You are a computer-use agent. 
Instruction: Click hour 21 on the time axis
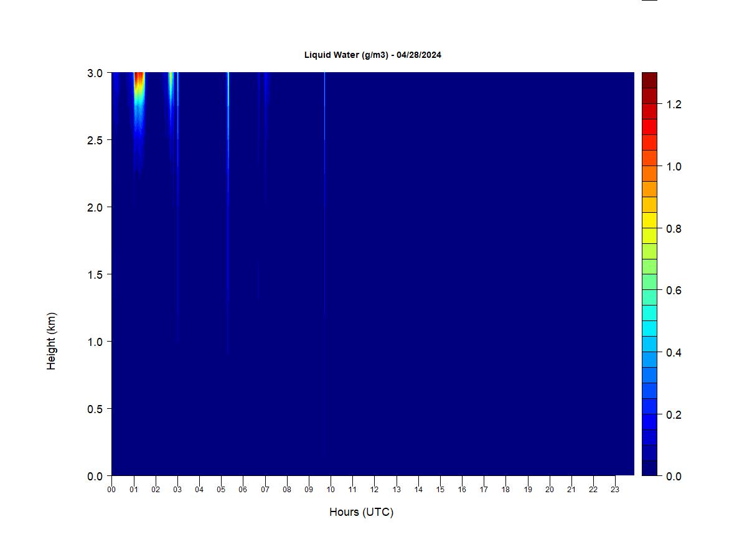571,490
